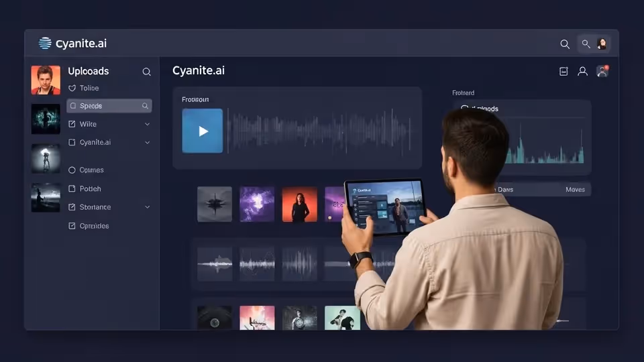Click the boxed search icon beside avatar
644x362 pixels.
coord(586,44)
